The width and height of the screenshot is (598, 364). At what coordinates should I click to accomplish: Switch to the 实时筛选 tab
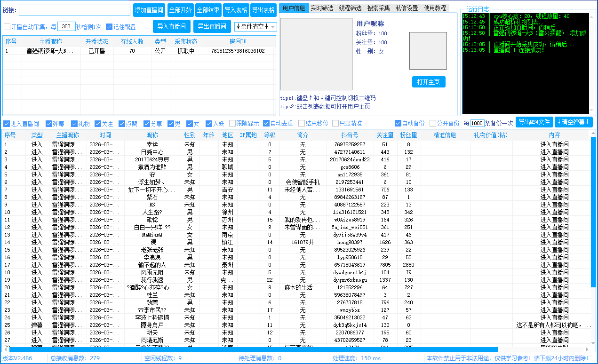[x=322, y=8]
